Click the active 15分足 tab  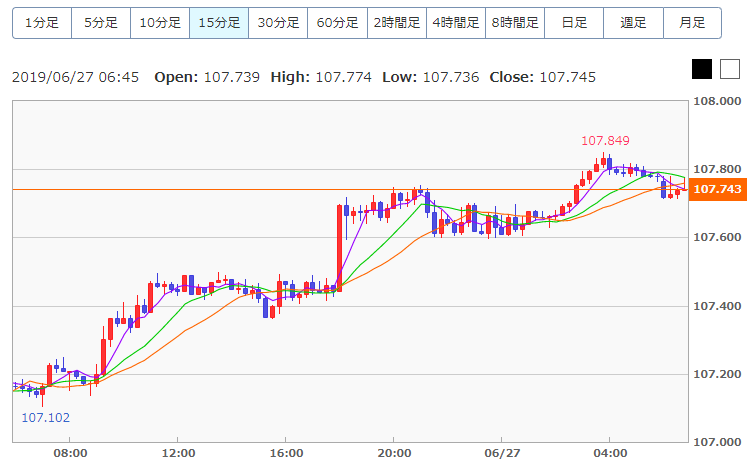pyautogui.click(x=219, y=23)
